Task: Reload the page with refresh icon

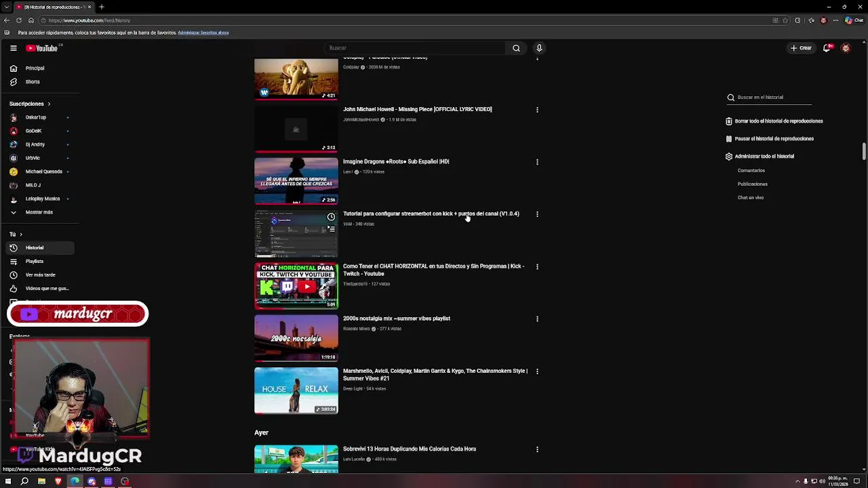Action: pos(19,20)
